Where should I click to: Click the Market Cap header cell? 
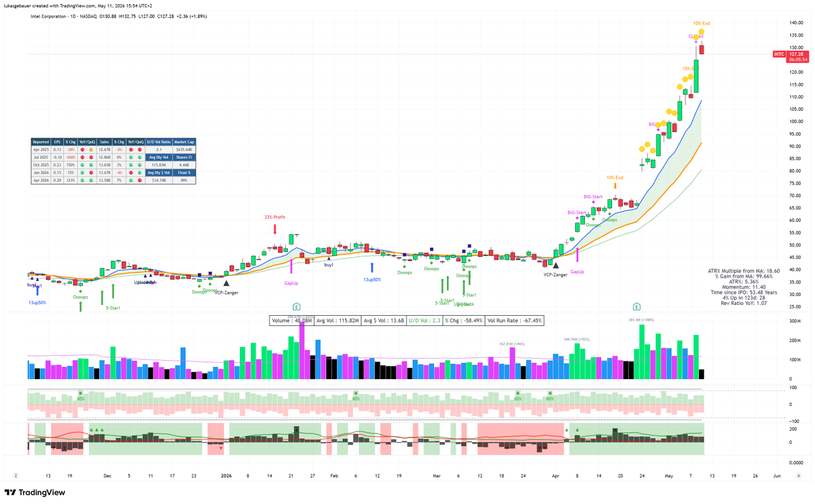(184, 142)
